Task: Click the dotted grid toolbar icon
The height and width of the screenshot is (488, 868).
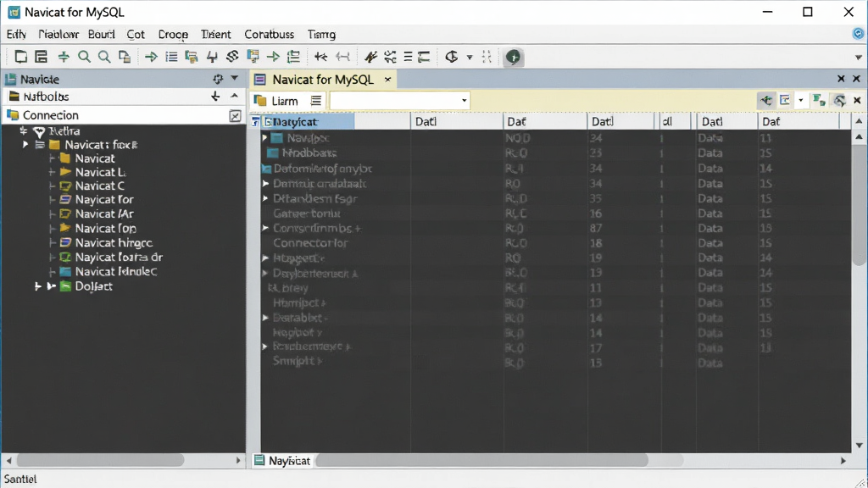Action: (487, 57)
